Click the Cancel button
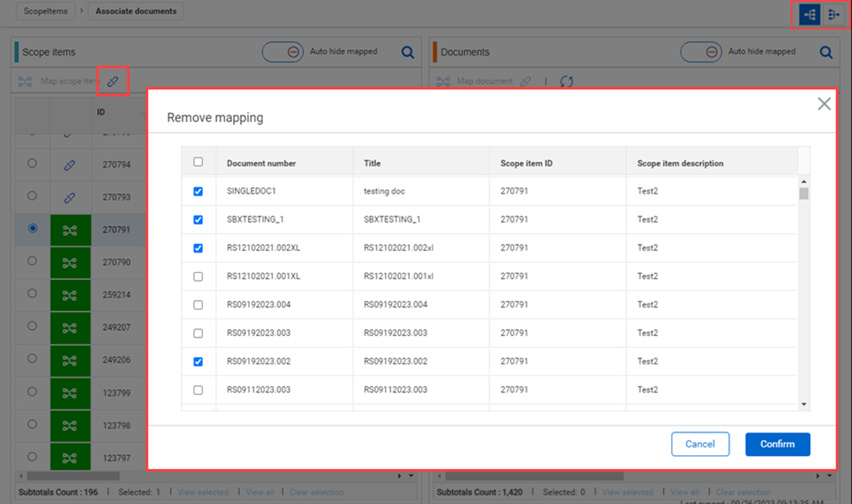 click(700, 444)
